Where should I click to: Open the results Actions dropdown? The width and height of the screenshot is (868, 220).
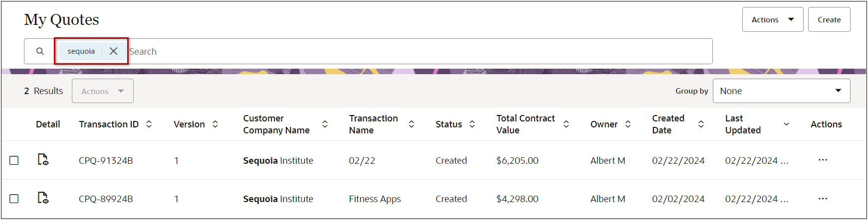pyautogui.click(x=102, y=91)
